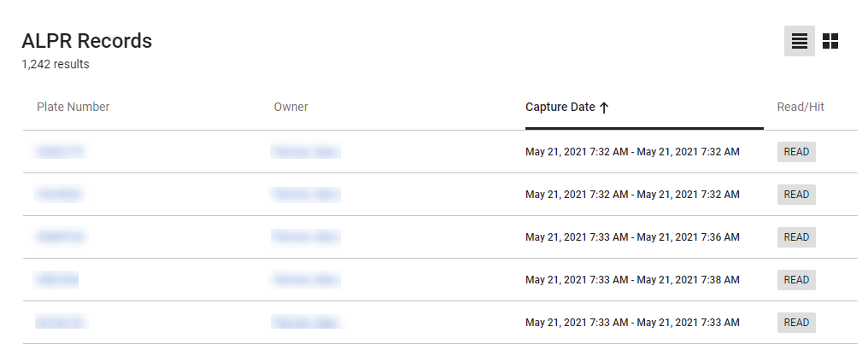
Task: Open the plate number link in third row
Action: (62, 237)
